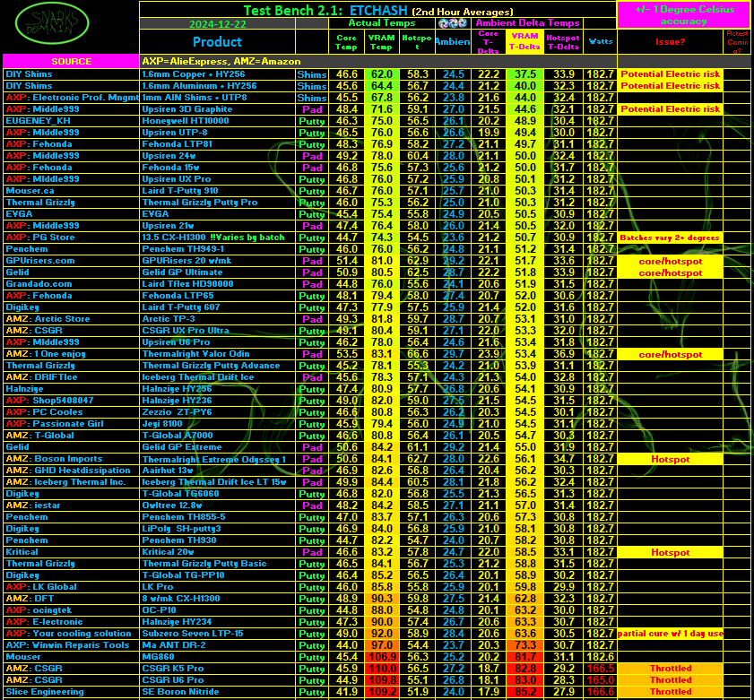754x700 pixels.
Task: Select the Kritical 20w product cell
Action: 217,552
